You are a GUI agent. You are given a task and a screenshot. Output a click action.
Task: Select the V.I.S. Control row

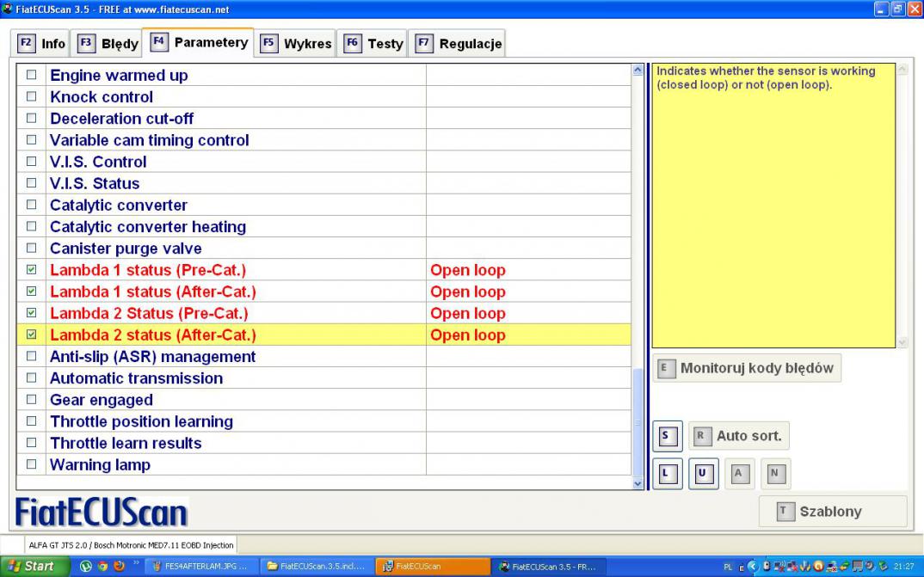click(323, 162)
